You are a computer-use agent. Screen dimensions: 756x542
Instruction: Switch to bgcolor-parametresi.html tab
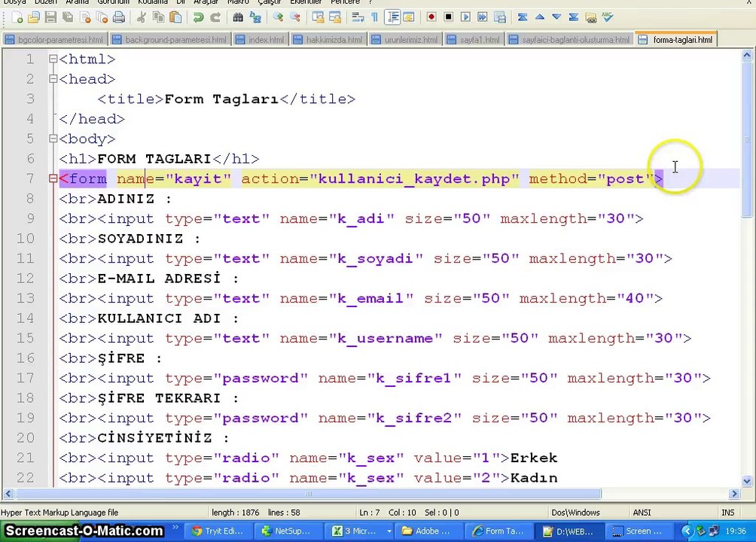tap(55, 40)
